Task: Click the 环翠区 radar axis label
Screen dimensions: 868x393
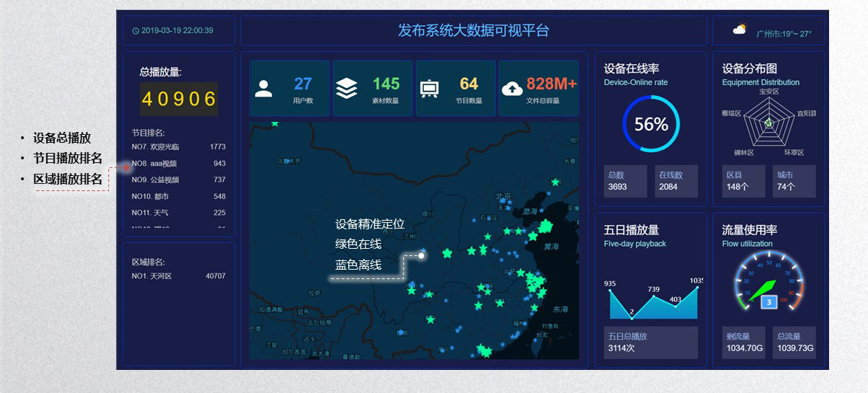Action: 794,152
